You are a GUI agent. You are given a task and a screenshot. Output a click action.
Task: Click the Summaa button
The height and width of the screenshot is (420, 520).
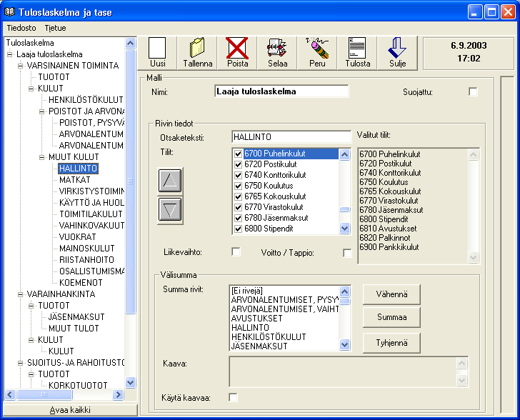coord(391,317)
